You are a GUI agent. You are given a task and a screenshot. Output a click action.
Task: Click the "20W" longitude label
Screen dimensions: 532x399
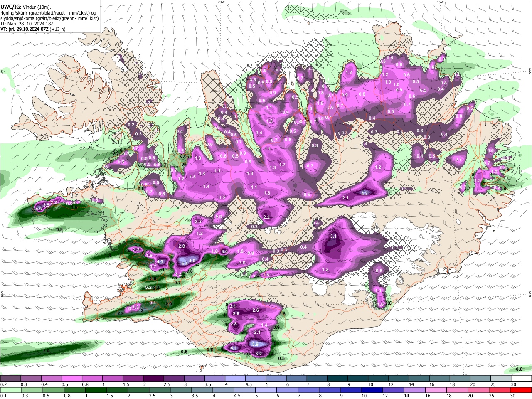(x=221, y=2)
